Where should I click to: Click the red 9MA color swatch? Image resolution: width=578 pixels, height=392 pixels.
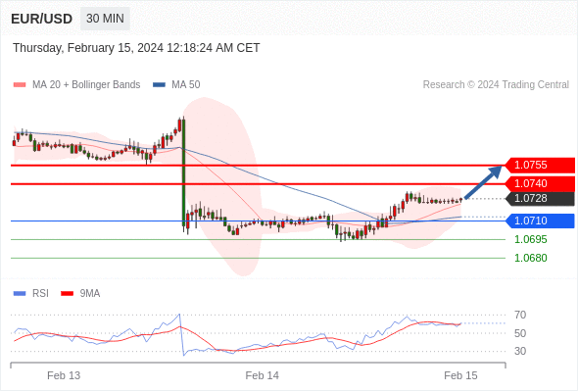(x=67, y=294)
